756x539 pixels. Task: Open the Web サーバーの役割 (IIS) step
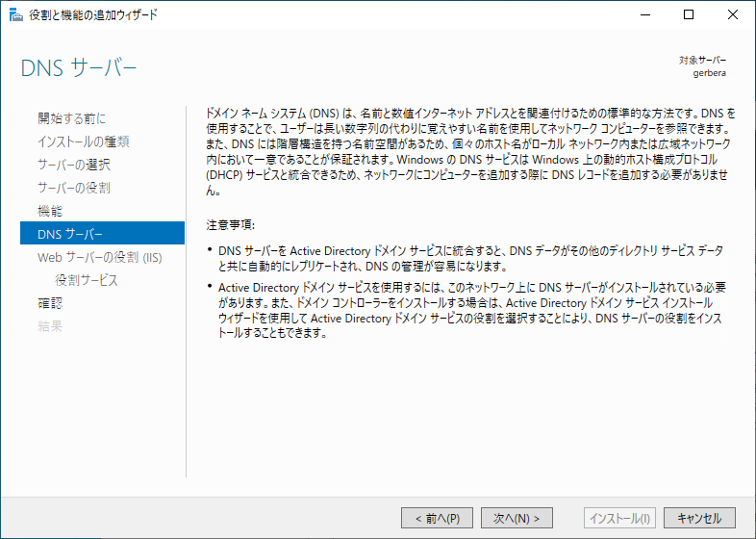(100, 257)
